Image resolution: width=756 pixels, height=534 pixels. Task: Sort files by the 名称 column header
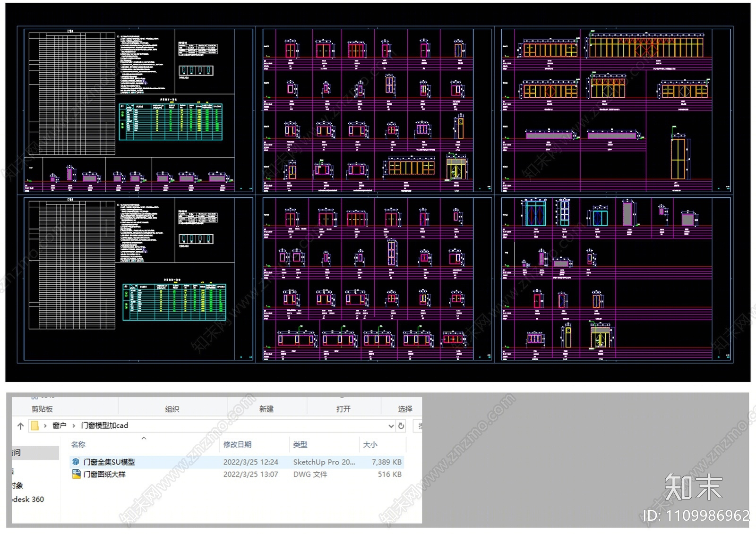tap(78, 444)
